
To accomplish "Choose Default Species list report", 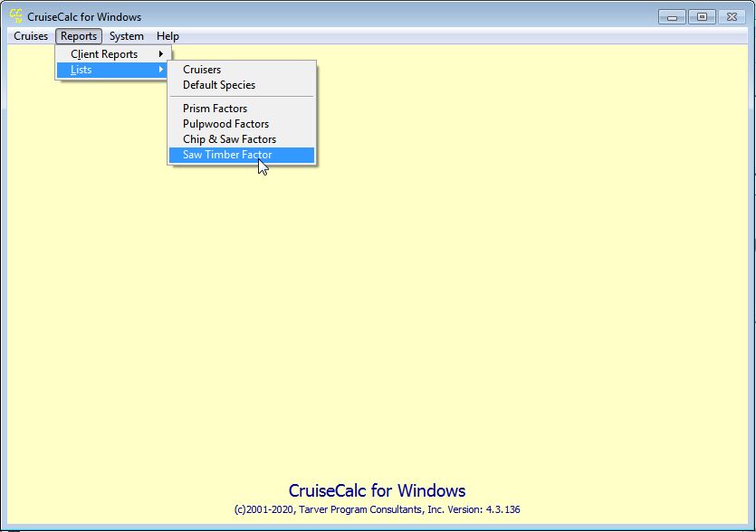I will pos(242,85).
